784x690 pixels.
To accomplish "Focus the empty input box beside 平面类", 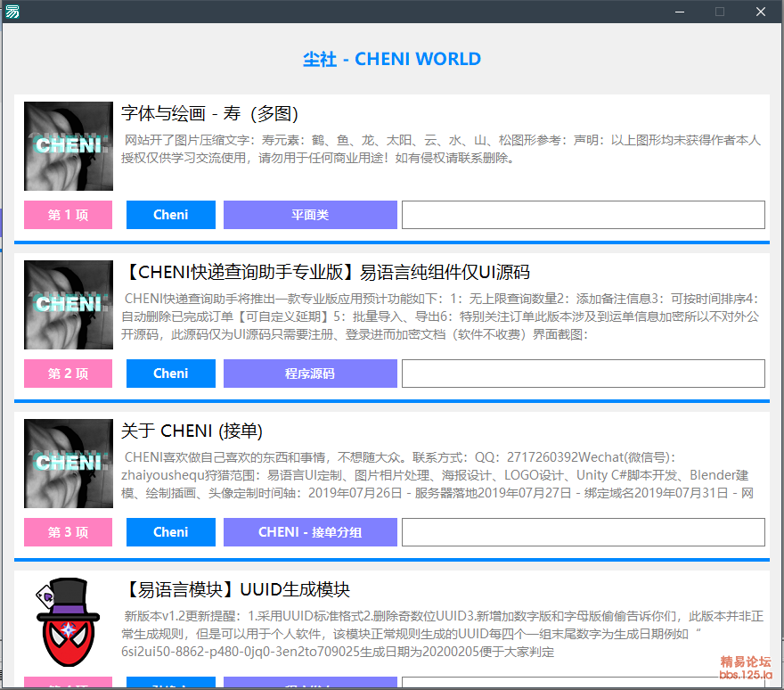I will [x=583, y=215].
